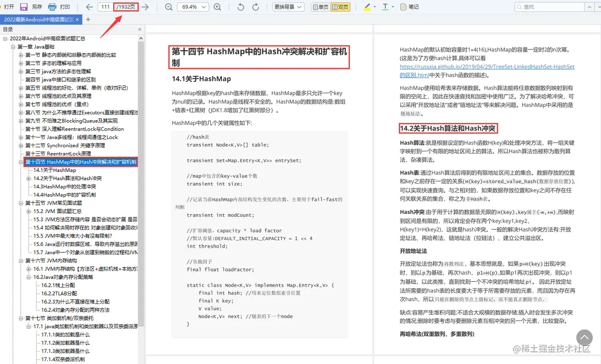This screenshot has height=364, width=601.
Task: Select 第十二节 Synchronized 关键字原理 entry
Action: click(x=65, y=145)
